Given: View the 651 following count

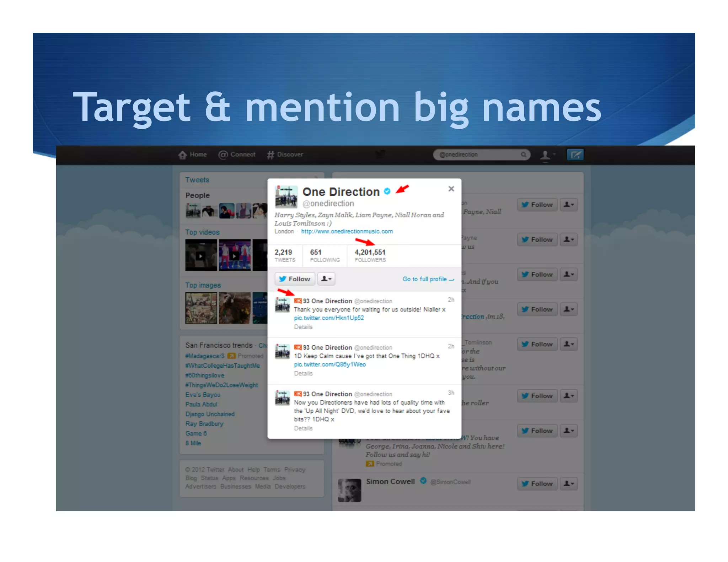Looking at the screenshot, I should tap(325, 255).
